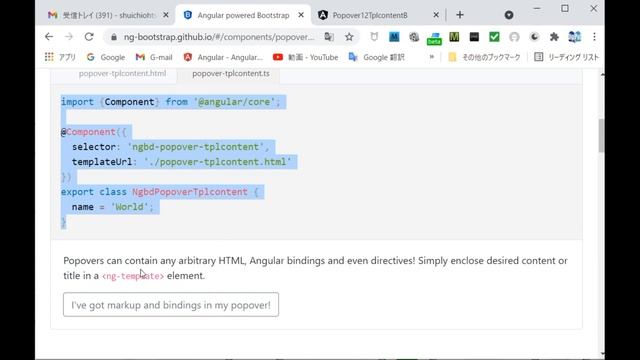Click the green checkmark extension
This screenshot has width=640, height=360.
point(494,37)
